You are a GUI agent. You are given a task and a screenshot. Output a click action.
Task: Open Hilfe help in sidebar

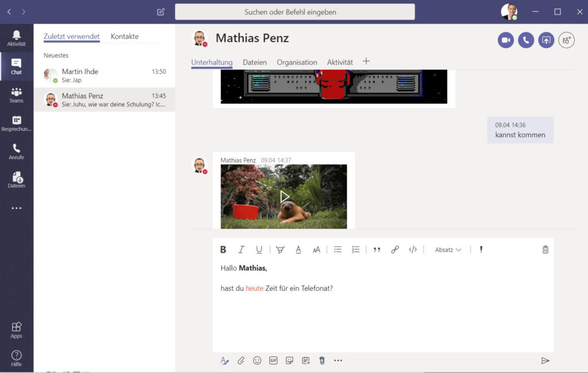click(x=17, y=359)
